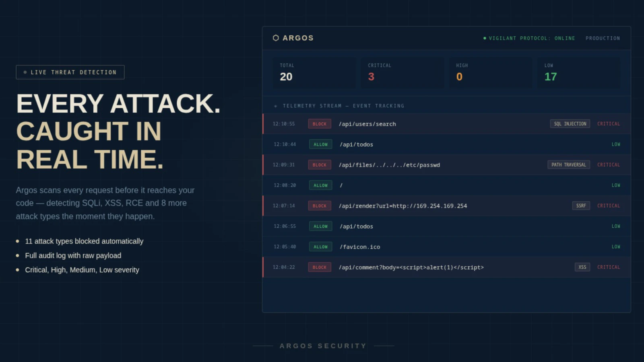This screenshot has width=644, height=362.
Task: Click the green online status dot
Action: pyautogui.click(x=485, y=38)
